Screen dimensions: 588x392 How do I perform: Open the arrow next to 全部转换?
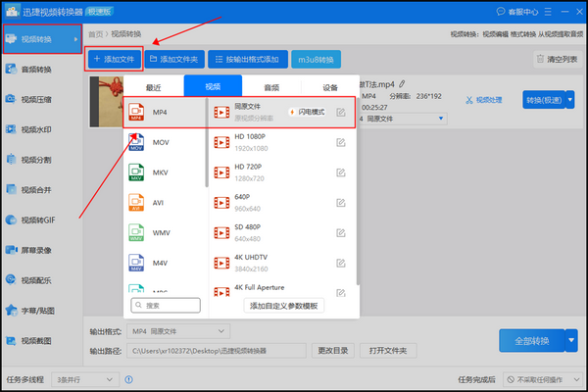(571, 340)
